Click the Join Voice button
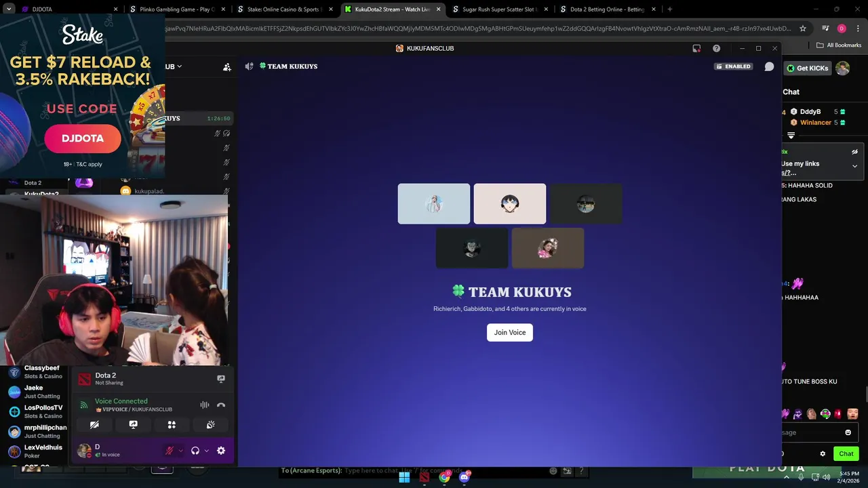Viewport: 868px width, 488px height. 510,332
